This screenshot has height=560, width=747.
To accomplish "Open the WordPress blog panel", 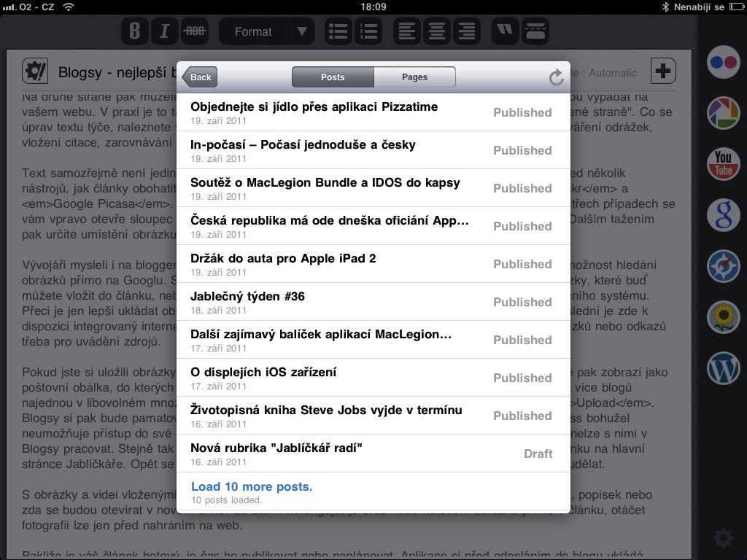I will 723,367.
